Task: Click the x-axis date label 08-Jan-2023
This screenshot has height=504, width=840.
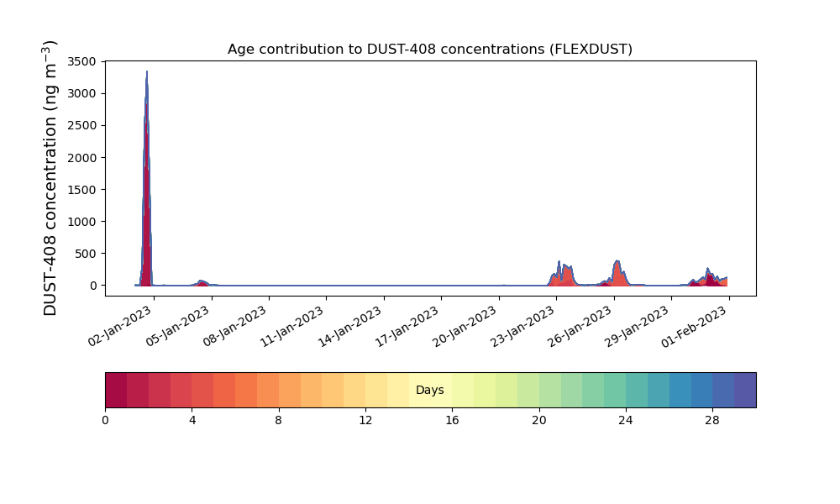Action: point(235,325)
